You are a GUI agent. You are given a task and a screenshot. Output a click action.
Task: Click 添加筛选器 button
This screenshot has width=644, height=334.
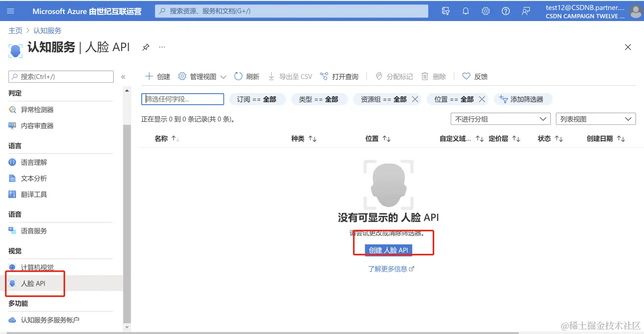point(523,99)
